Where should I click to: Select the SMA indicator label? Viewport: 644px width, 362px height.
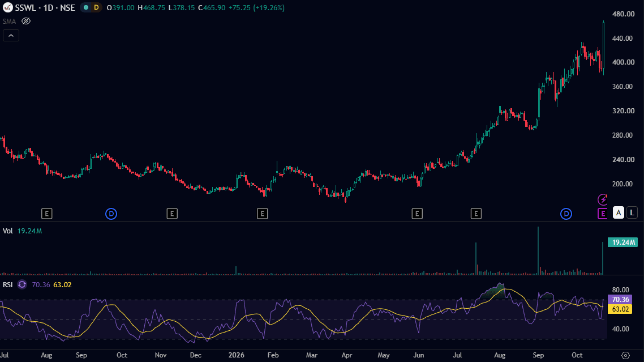click(9, 22)
